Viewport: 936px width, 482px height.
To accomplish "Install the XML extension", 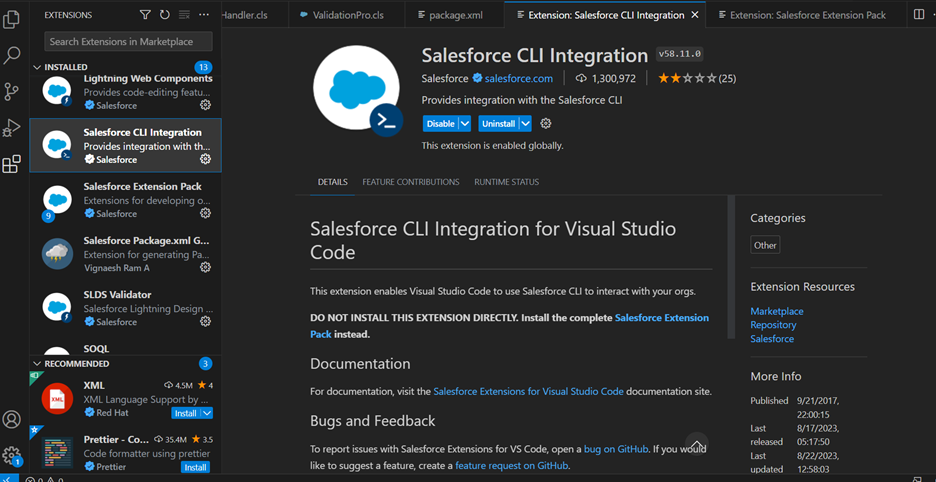I will coord(186,413).
